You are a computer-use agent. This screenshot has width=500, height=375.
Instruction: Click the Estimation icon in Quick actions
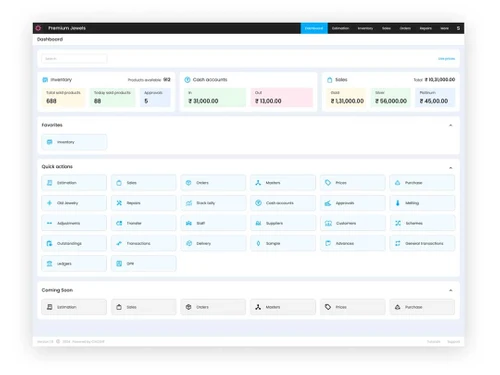49,183
